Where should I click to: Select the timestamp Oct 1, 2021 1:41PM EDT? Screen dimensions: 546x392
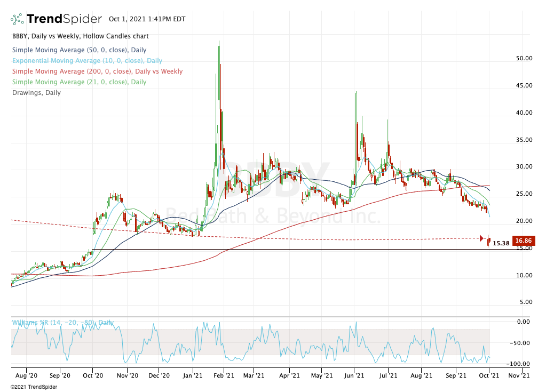147,19
